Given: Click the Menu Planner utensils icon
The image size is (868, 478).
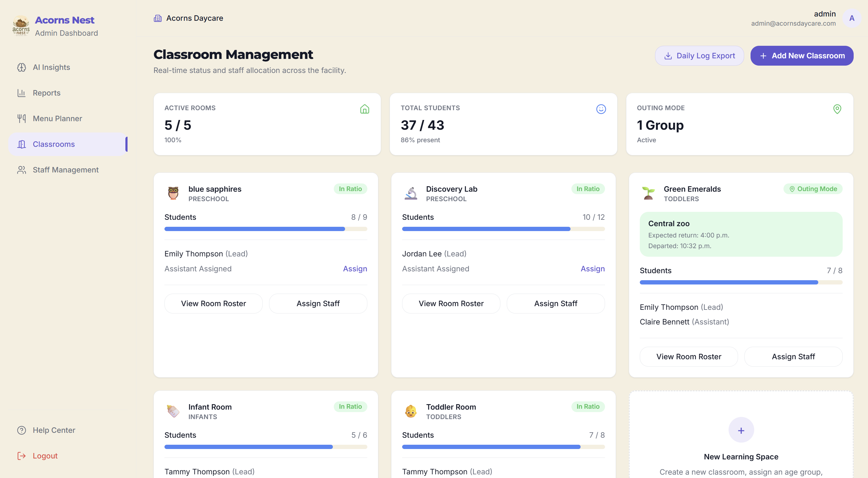Looking at the screenshot, I should click(x=22, y=119).
